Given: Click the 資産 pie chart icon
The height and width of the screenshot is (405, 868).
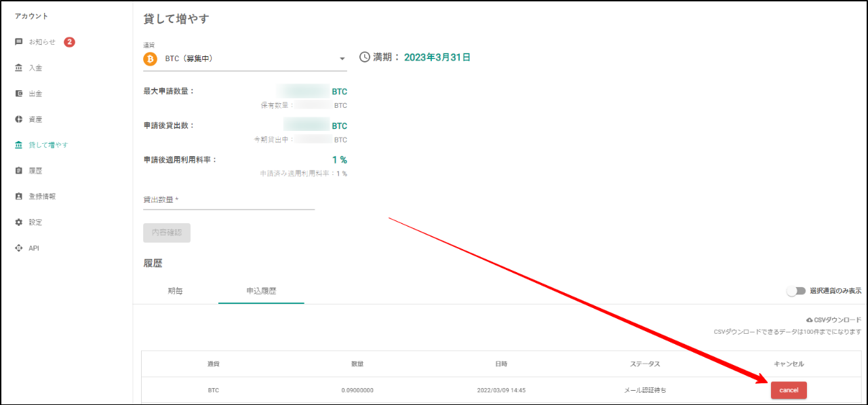Looking at the screenshot, I should (x=19, y=119).
